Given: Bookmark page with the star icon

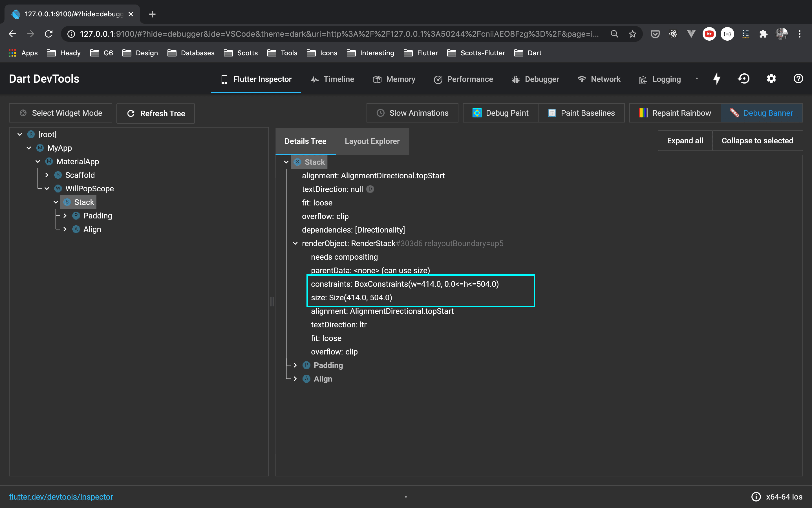Looking at the screenshot, I should click(x=632, y=34).
